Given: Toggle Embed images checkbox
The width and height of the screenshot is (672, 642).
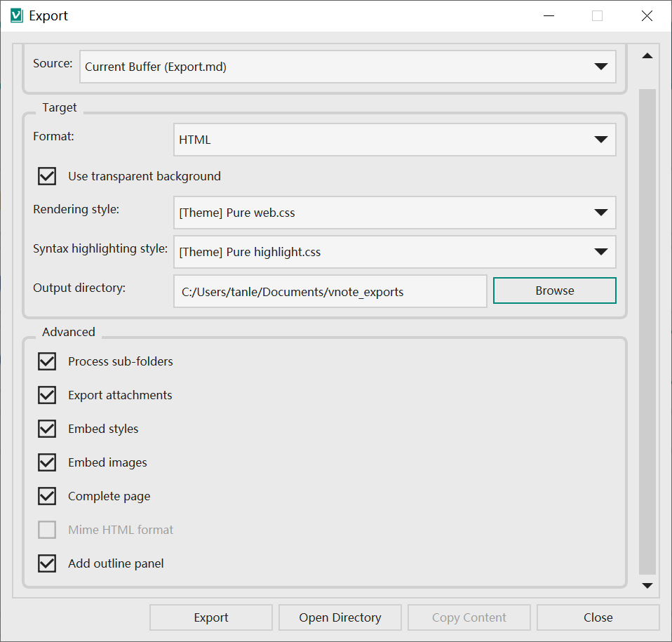Looking at the screenshot, I should point(47,462).
